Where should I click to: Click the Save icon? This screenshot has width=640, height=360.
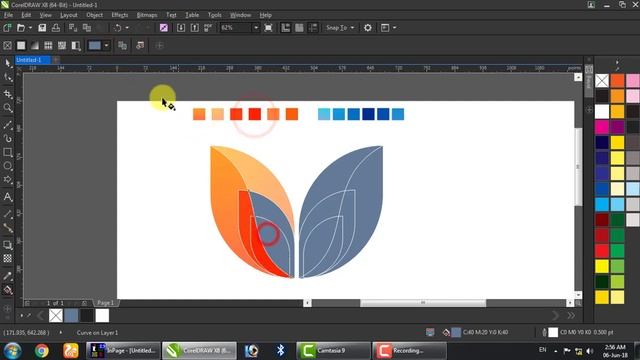[x=42, y=28]
